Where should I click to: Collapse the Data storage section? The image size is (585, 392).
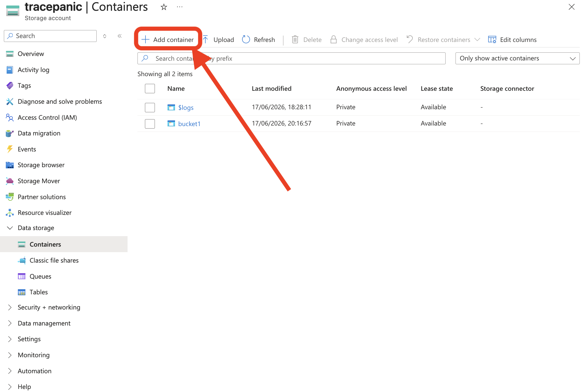(10, 228)
